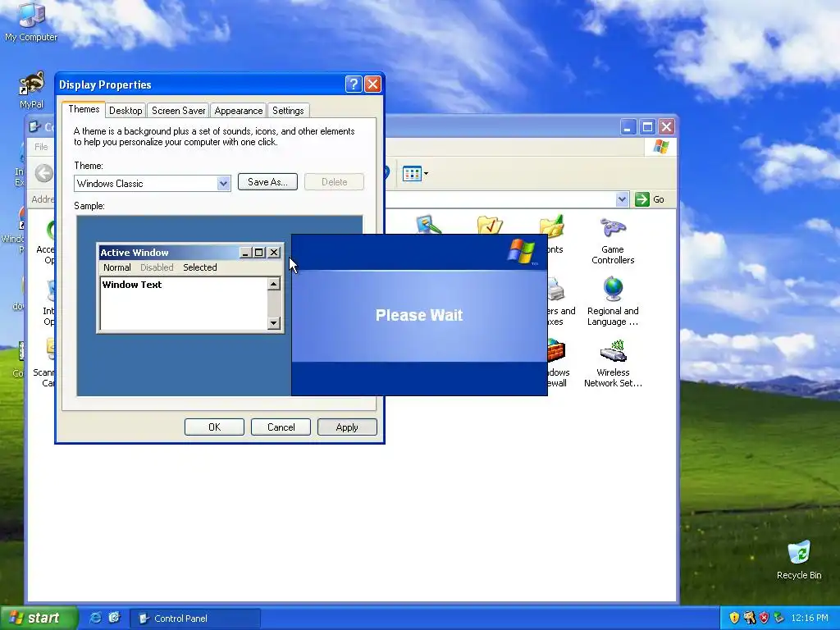Open Wireless Network Setup Wizard icon
The width and height of the screenshot is (840, 630).
point(612,363)
